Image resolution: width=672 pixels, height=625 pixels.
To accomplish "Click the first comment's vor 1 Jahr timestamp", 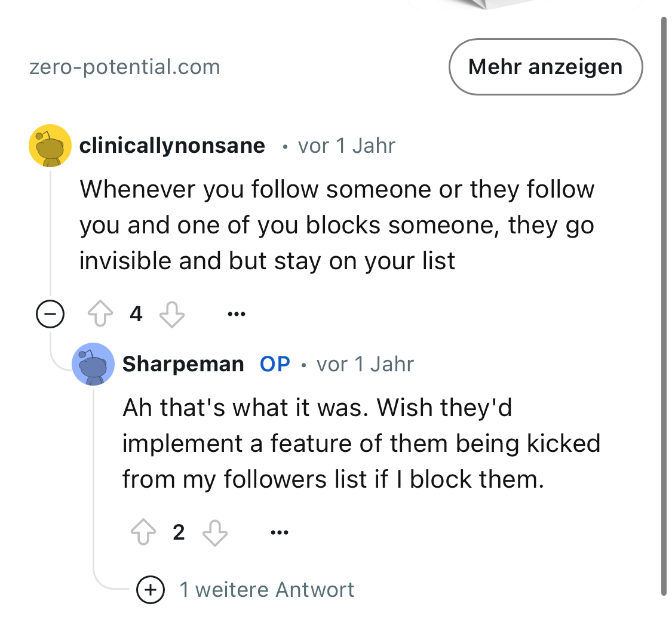I will 346,146.
